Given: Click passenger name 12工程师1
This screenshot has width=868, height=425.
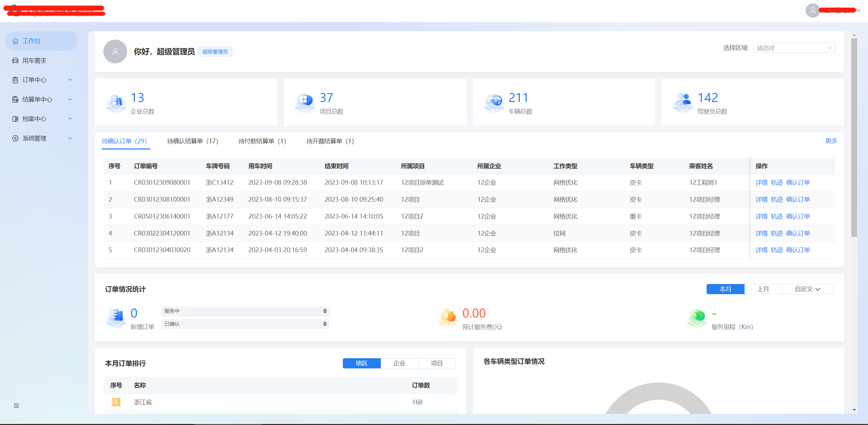Looking at the screenshot, I should (x=703, y=183).
